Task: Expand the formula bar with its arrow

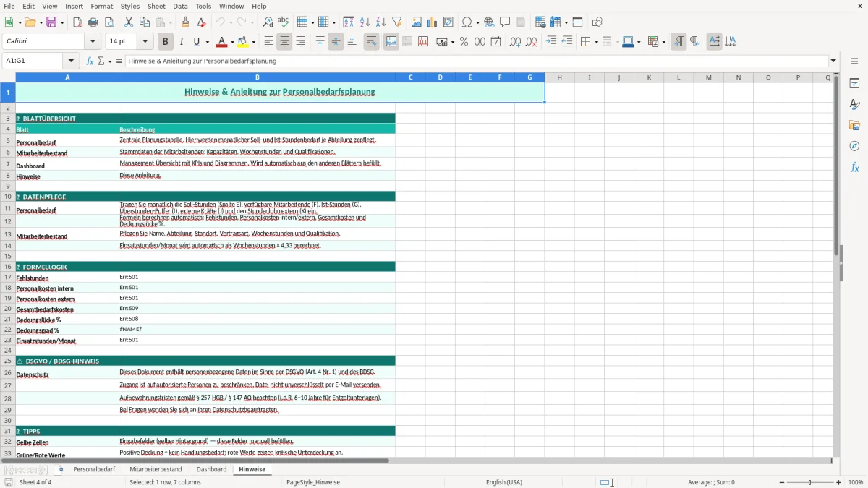Action: click(x=833, y=61)
